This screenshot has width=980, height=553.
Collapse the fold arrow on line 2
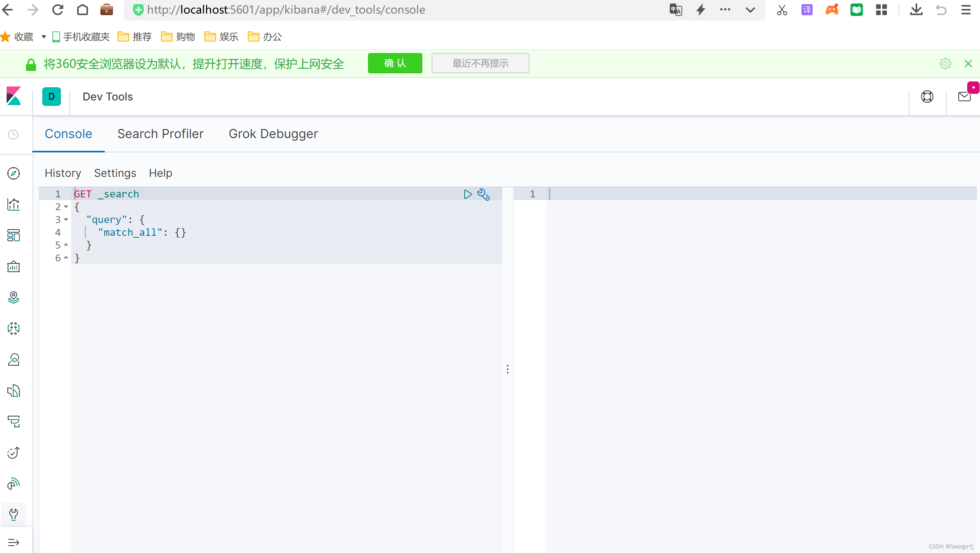click(66, 207)
